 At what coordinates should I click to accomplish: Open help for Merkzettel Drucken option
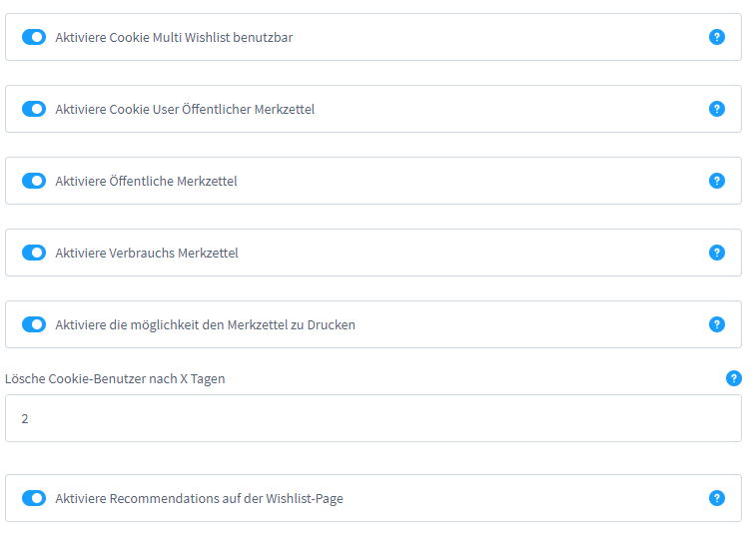(716, 324)
